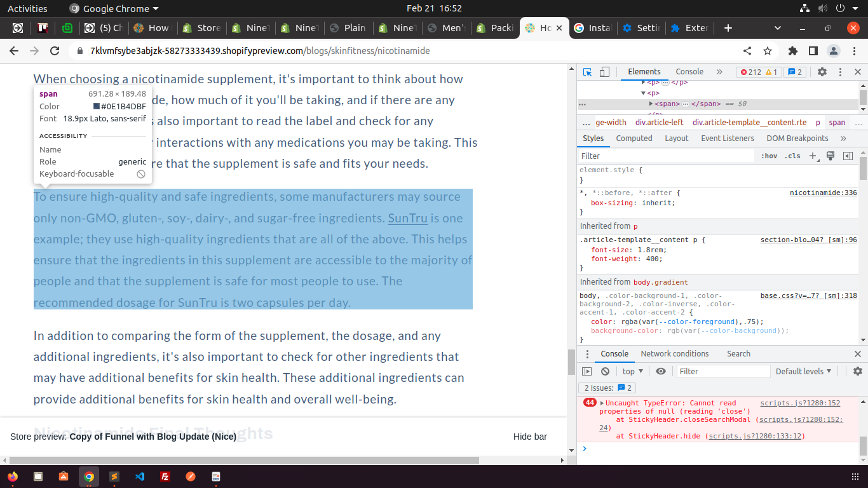Click the styles Filter input field

tap(667, 156)
